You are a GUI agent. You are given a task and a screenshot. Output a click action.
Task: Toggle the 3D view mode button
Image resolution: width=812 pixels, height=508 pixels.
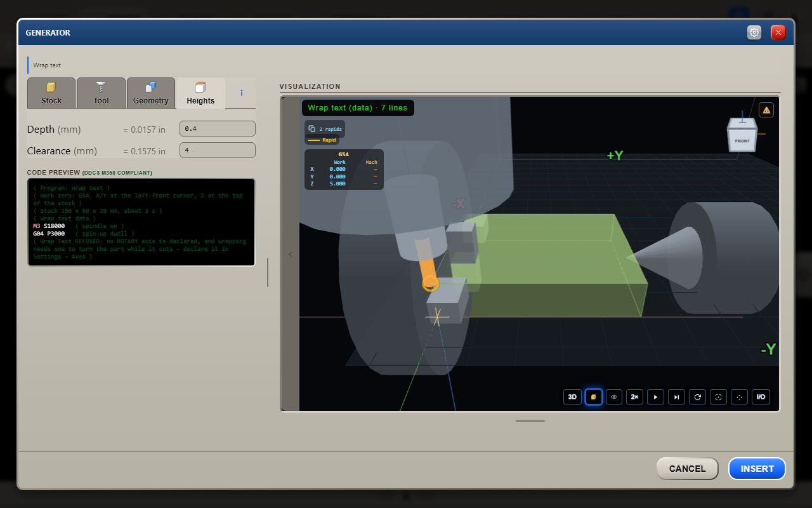click(x=572, y=397)
